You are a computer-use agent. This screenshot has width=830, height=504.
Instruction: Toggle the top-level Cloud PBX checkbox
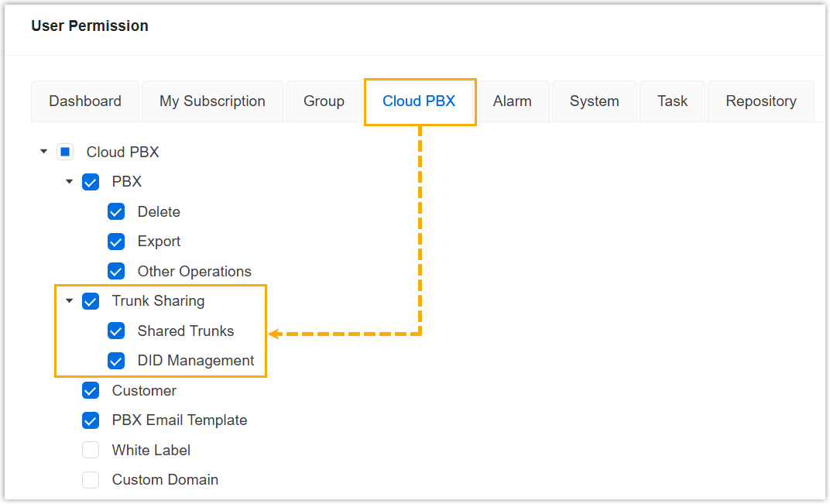(65, 153)
